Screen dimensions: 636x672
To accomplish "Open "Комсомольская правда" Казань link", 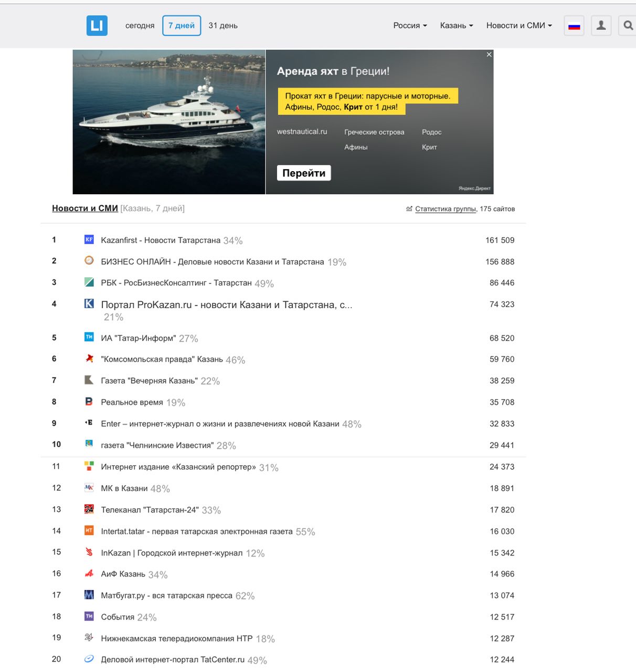I will coord(162,360).
